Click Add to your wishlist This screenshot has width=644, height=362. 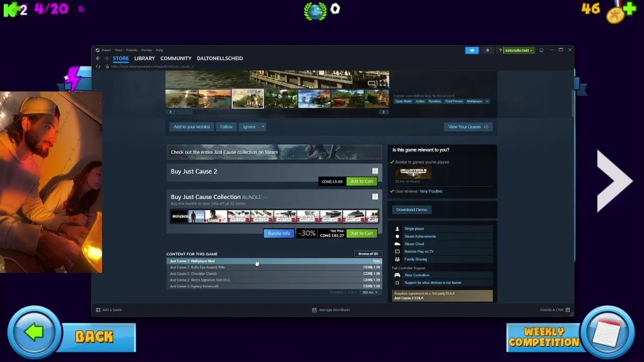coord(192,127)
